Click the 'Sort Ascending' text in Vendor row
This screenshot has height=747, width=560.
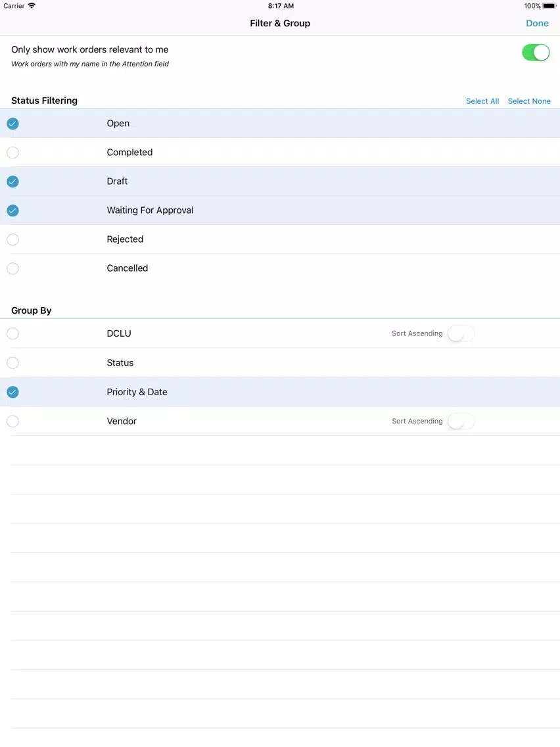417,421
